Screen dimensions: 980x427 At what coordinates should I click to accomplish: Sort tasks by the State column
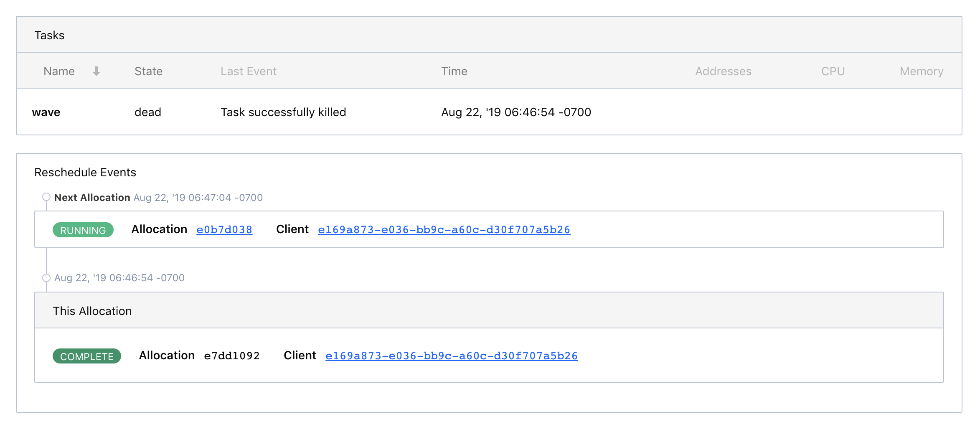click(x=148, y=71)
